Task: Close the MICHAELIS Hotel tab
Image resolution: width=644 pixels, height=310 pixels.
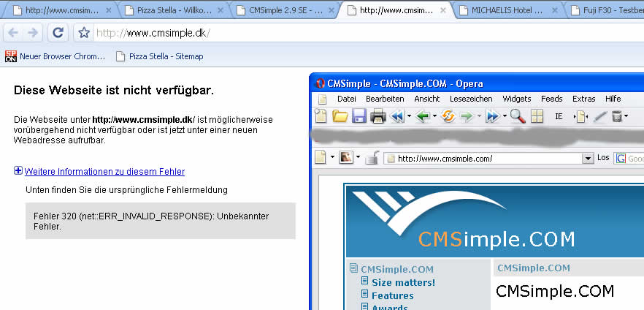Action: click(554, 11)
